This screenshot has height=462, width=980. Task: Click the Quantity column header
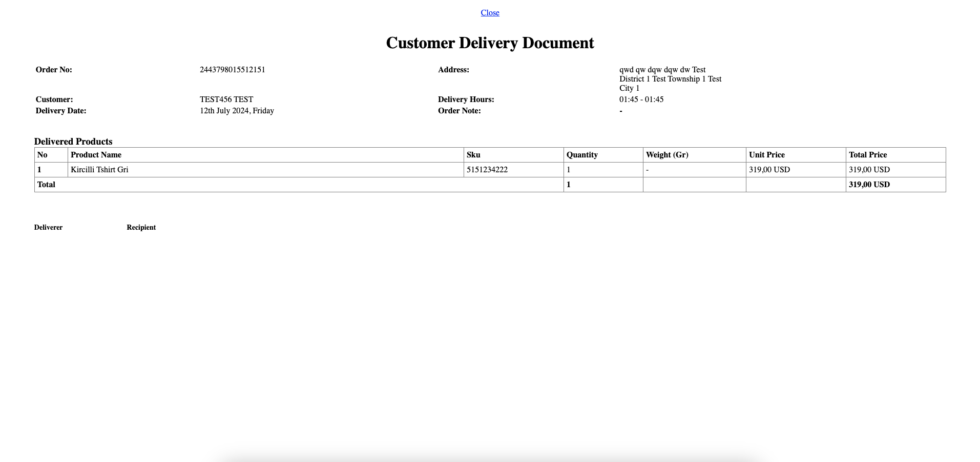coord(582,155)
